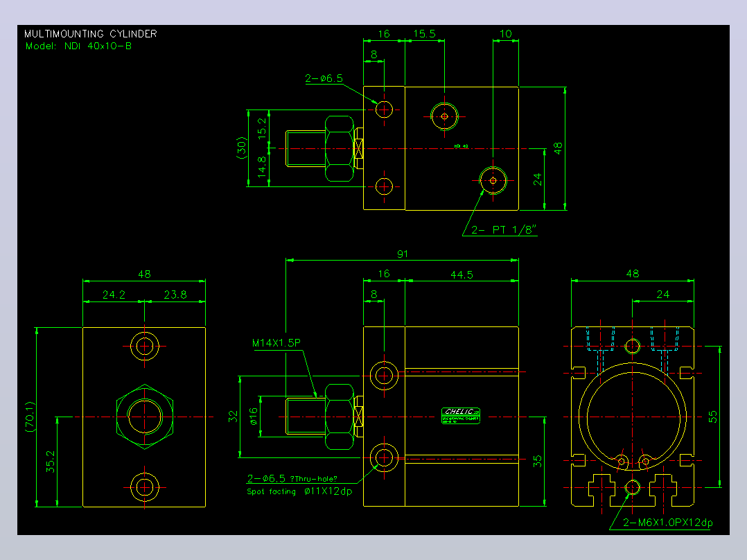
Task: Select the 91 overall length dimension
Action: 403,254
